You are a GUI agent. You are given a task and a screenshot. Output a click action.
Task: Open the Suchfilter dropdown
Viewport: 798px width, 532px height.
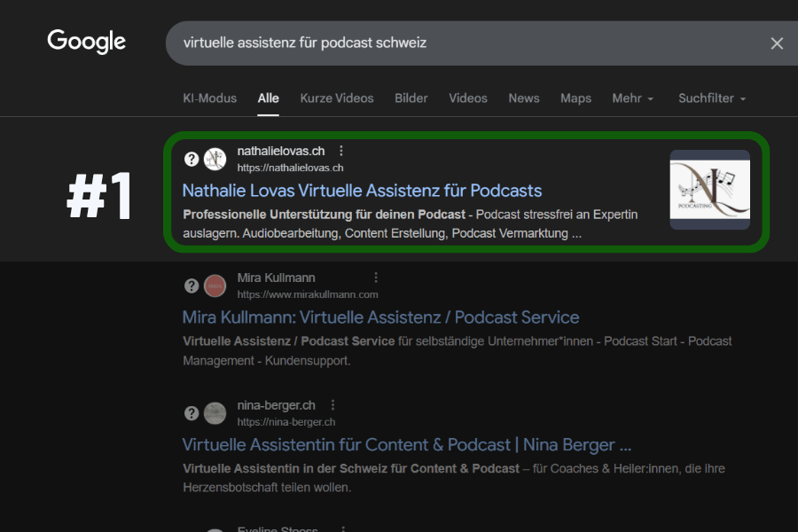[x=712, y=98]
